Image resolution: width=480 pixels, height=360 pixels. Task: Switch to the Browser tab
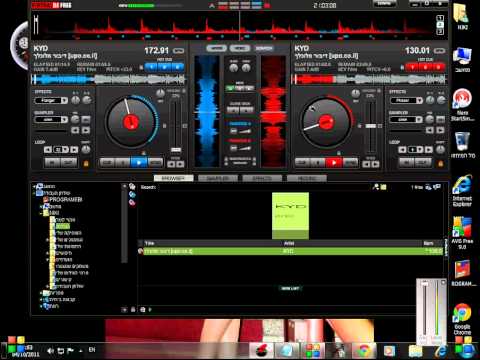point(173,178)
